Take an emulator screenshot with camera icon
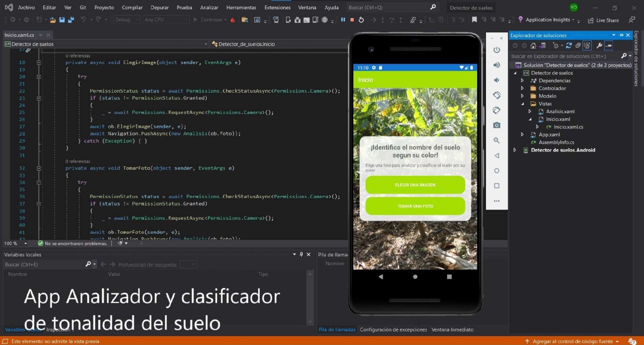 click(x=496, y=126)
